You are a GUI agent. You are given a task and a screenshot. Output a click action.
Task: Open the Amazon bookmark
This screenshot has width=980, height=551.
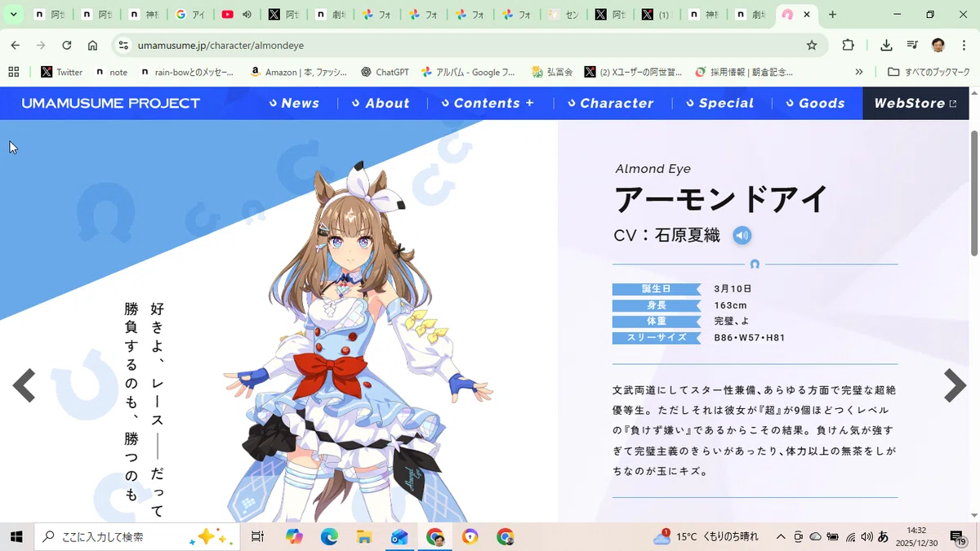pyautogui.click(x=301, y=72)
